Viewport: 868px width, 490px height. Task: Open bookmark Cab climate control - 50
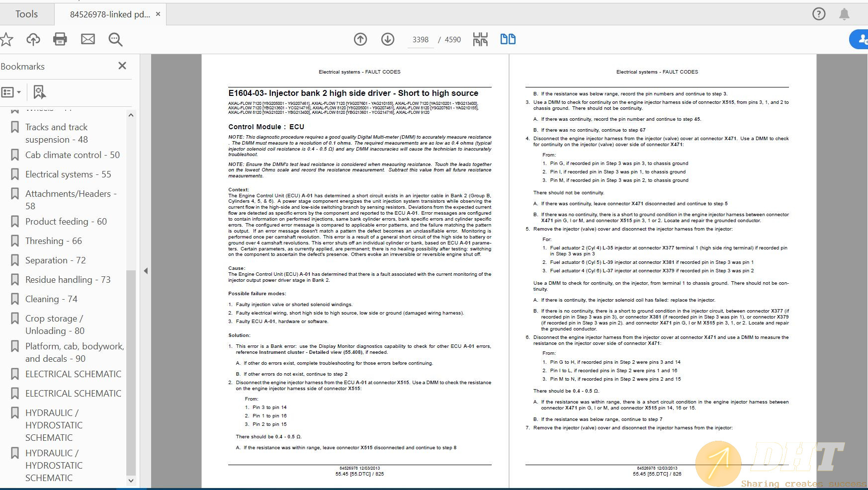[73, 155]
